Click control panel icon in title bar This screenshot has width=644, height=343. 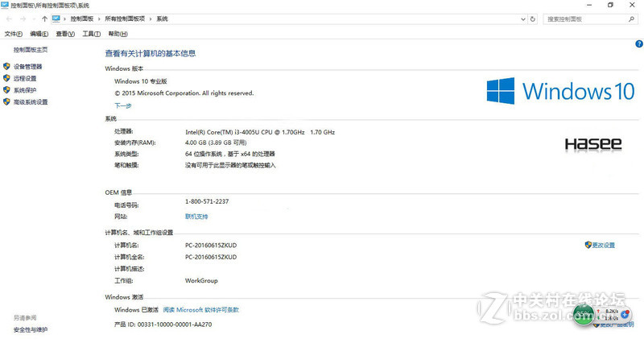[x=5, y=5]
